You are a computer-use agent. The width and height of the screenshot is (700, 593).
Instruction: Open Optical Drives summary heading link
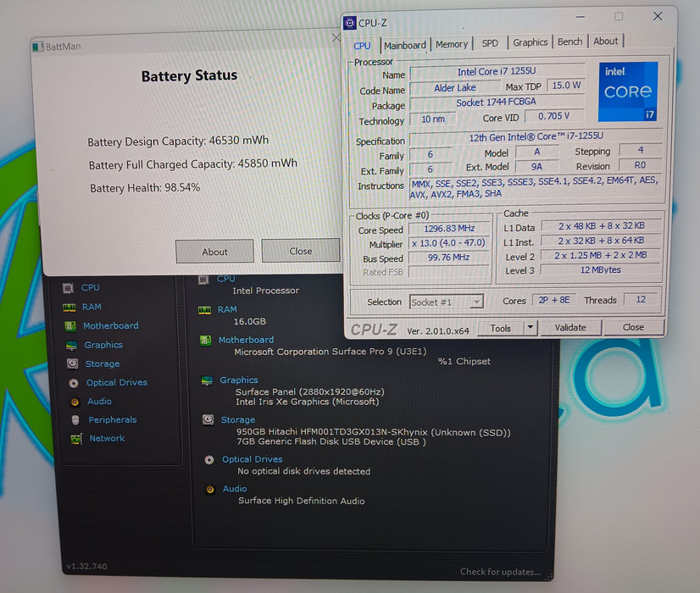tap(253, 459)
